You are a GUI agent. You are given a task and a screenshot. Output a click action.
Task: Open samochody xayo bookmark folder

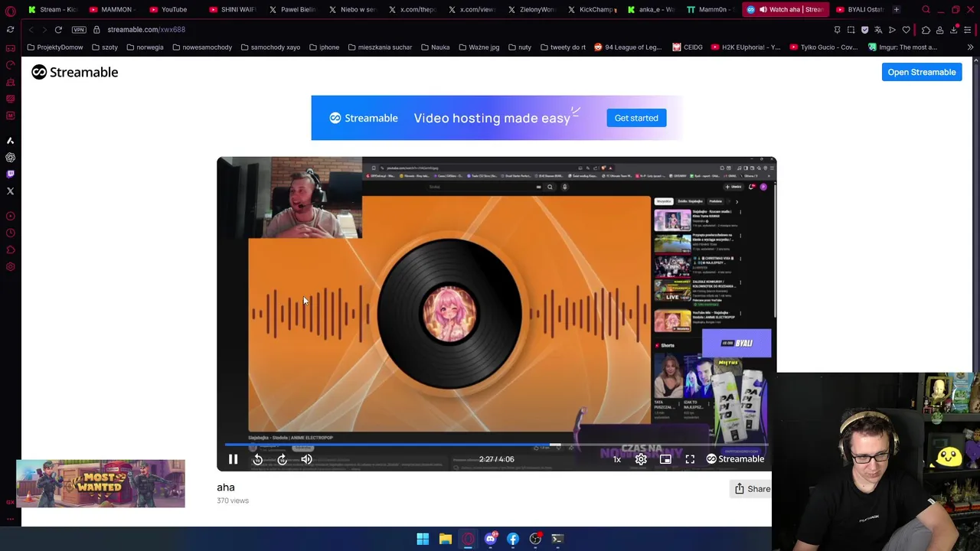click(x=270, y=47)
